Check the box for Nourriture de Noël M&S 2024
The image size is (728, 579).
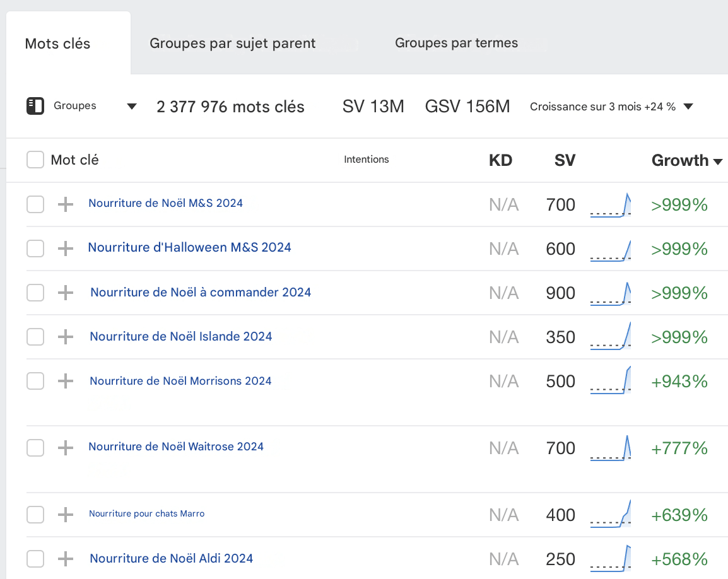point(35,204)
